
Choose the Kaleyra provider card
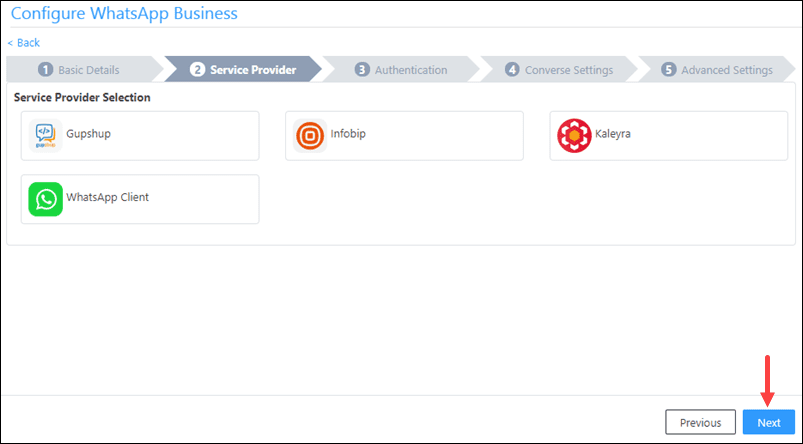(668, 136)
